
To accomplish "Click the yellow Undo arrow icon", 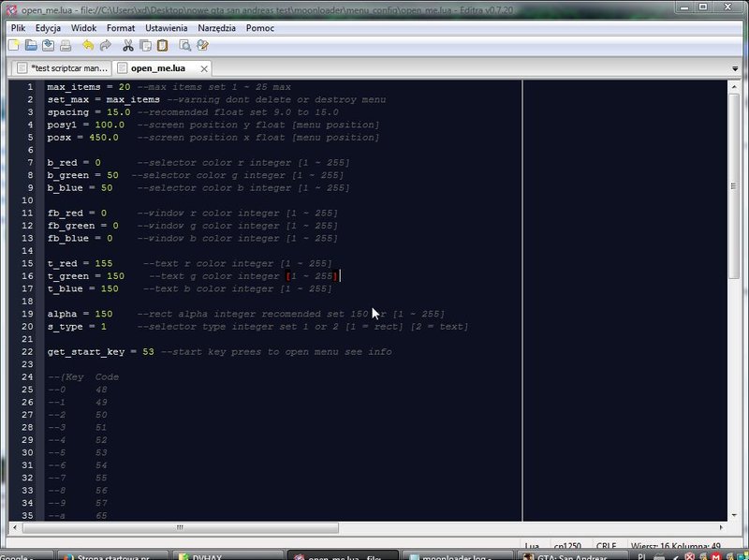I will pyautogui.click(x=88, y=45).
